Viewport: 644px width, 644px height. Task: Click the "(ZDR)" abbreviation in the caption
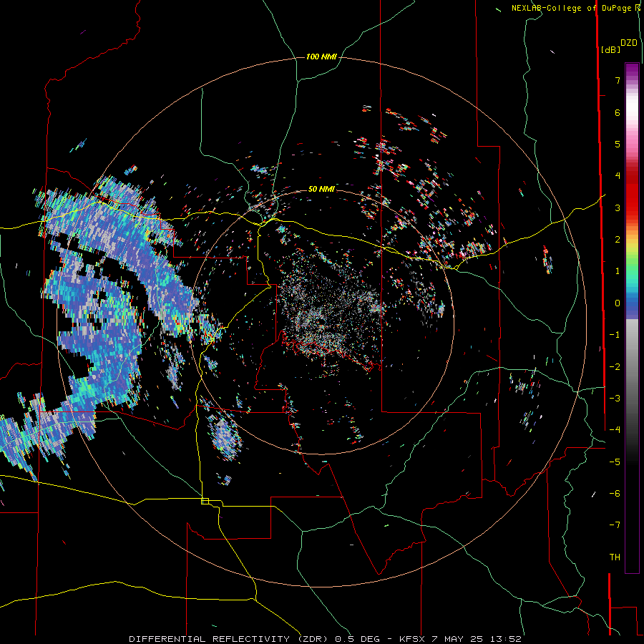[311, 639]
